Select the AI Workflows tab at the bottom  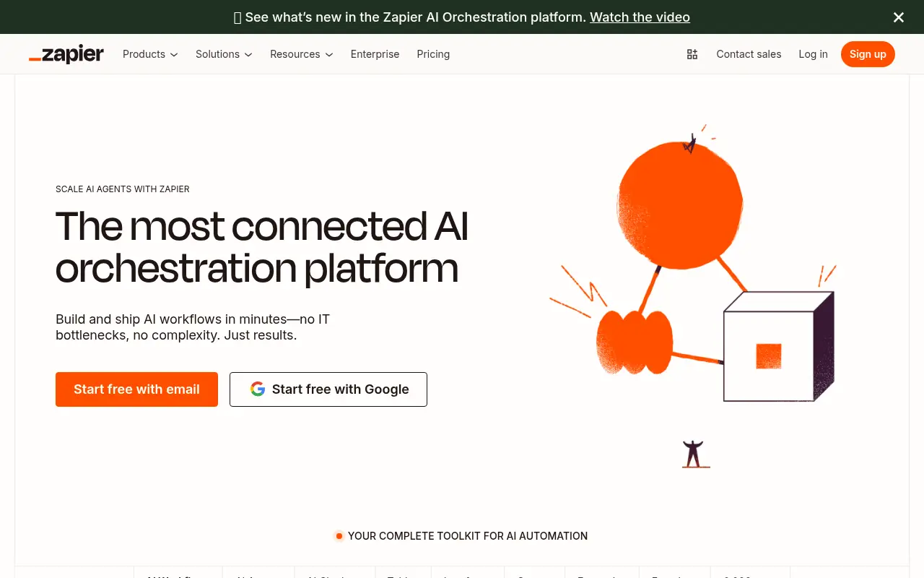[177, 576]
